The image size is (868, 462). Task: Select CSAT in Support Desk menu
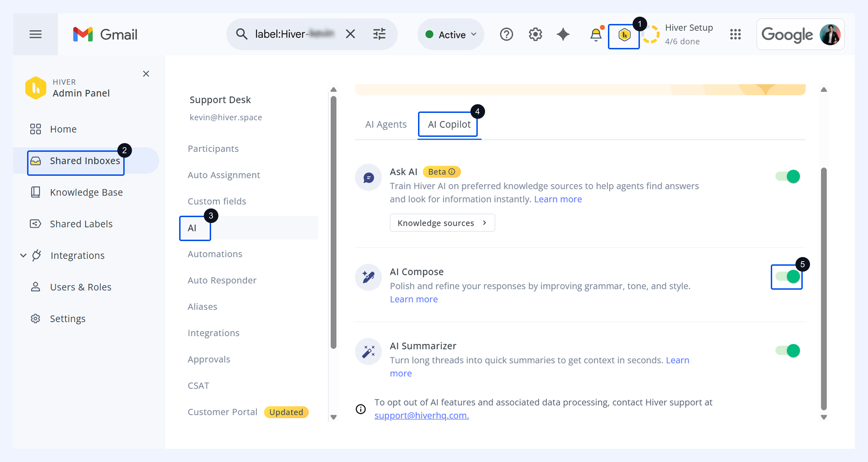198,386
